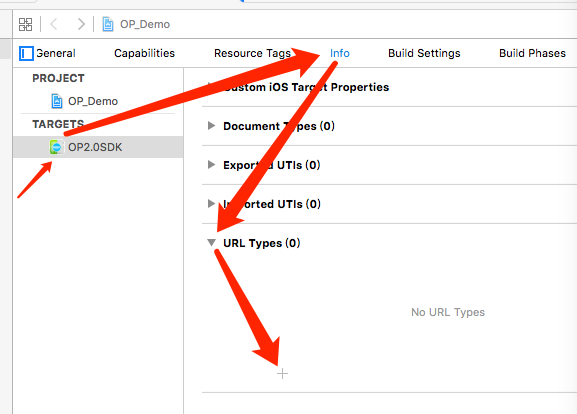Expand the Exported UTIs section
Screen dimensions: 577x414
point(211,165)
